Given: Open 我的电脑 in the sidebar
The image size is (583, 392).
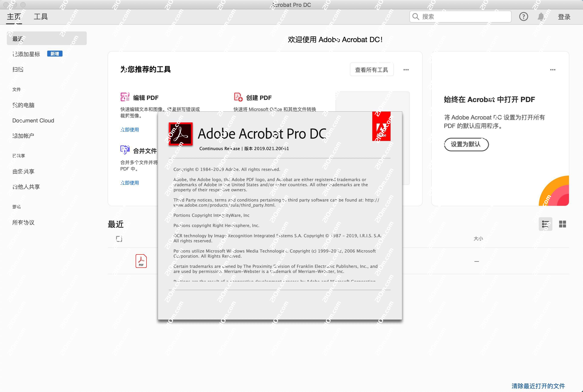Looking at the screenshot, I should [x=24, y=105].
